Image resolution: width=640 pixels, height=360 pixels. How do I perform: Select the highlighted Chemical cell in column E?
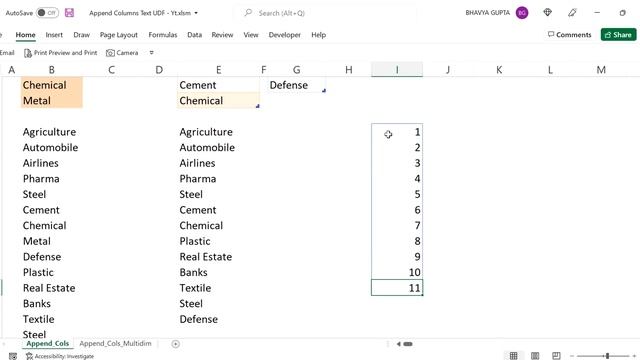218,100
